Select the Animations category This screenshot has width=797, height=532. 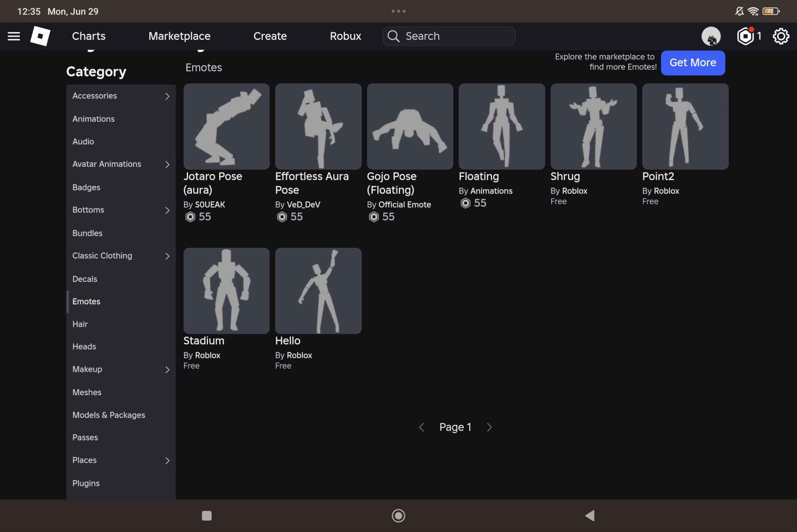[x=121, y=119]
